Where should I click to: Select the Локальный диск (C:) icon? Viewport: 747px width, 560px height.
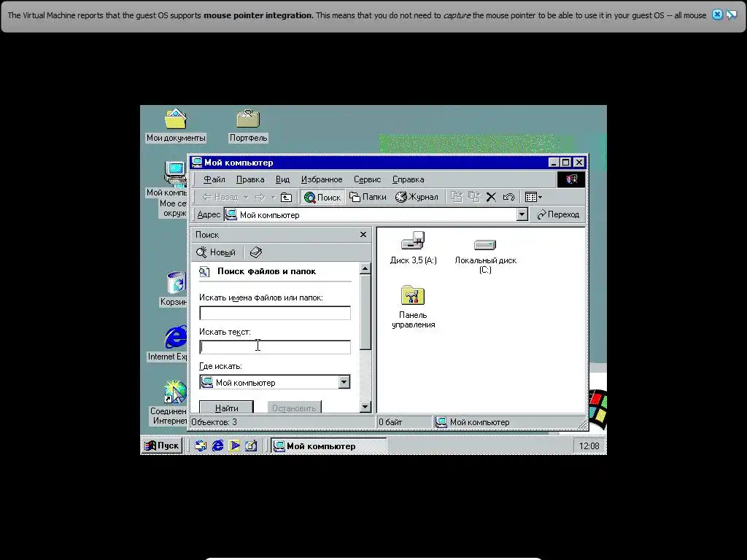click(x=485, y=256)
